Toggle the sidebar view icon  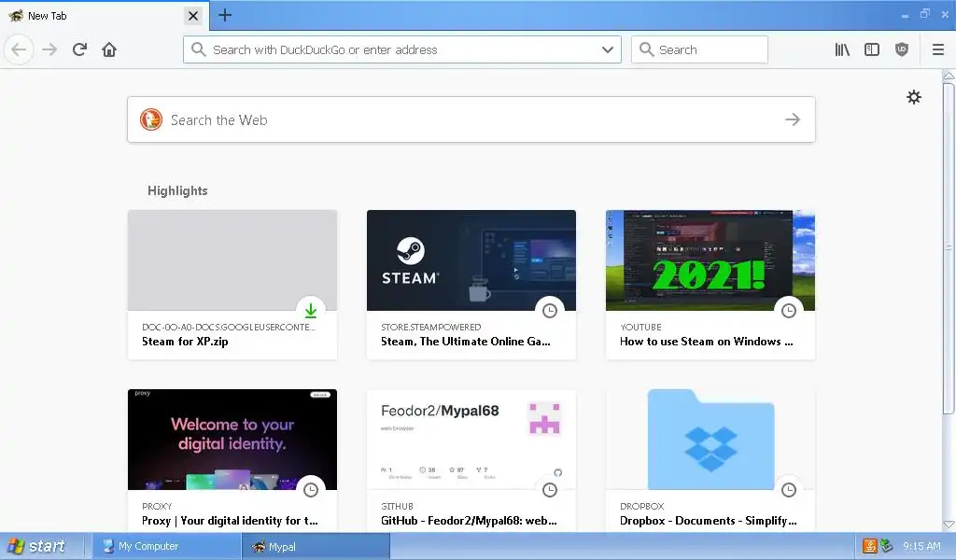click(x=872, y=49)
